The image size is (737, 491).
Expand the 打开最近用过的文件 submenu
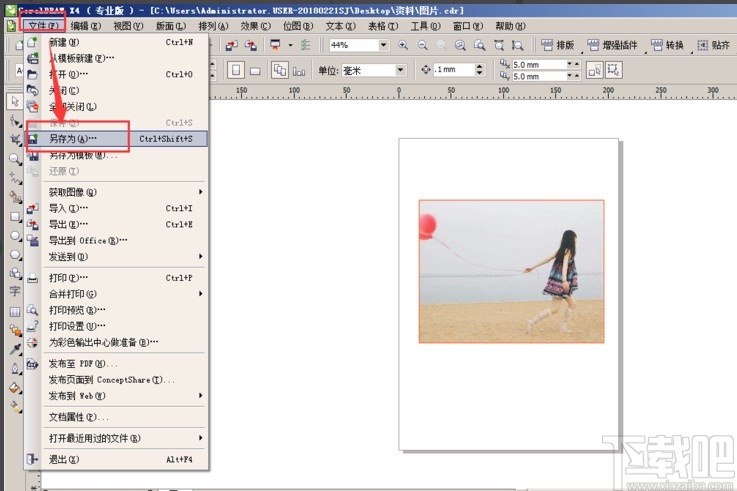pos(200,438)
